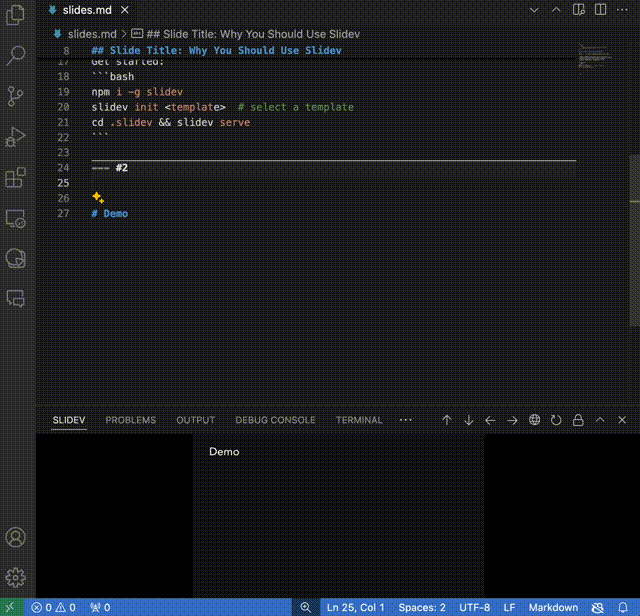
Task: Go to previous slide arrow in editor title
Action: (x=556, y=10)
